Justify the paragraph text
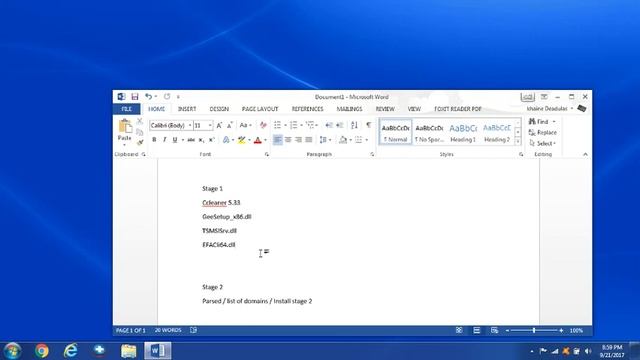 point(309,140)
